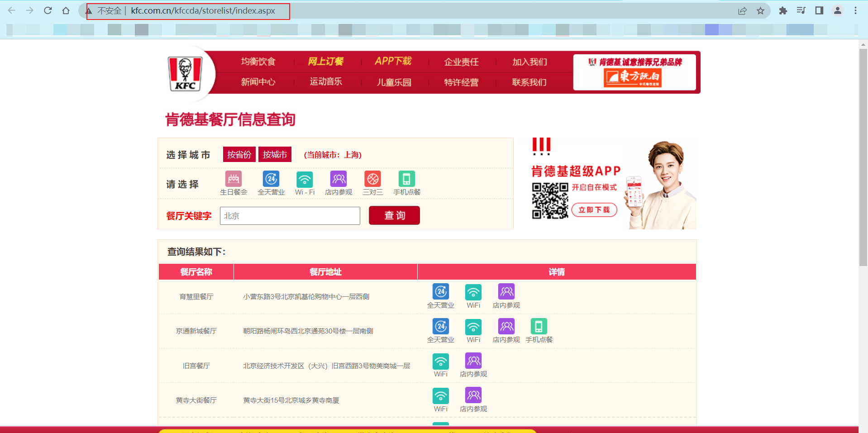
Task: Click 全天营业 icon for 京通新城餐厅
Action: click(x=441, y=326)
